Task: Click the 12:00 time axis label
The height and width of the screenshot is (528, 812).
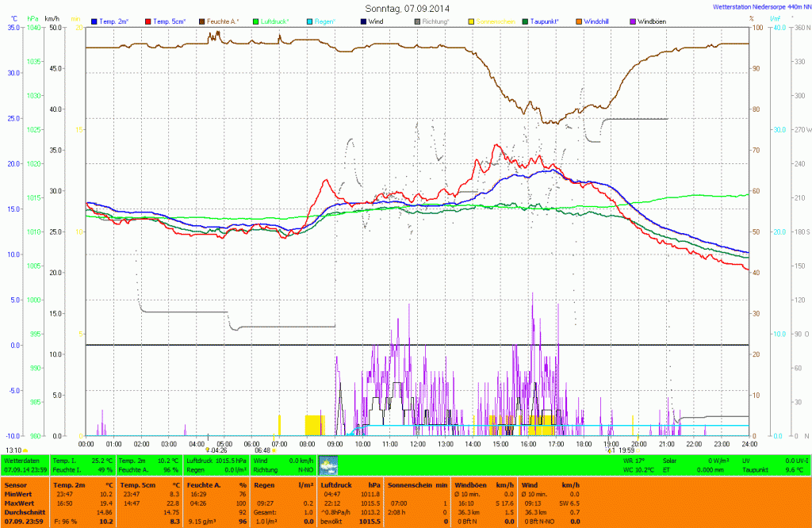Action: 417,444
